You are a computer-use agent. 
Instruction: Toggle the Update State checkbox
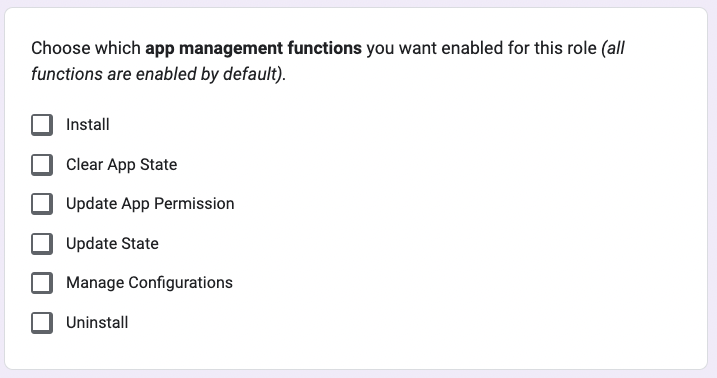click(42, 244)
